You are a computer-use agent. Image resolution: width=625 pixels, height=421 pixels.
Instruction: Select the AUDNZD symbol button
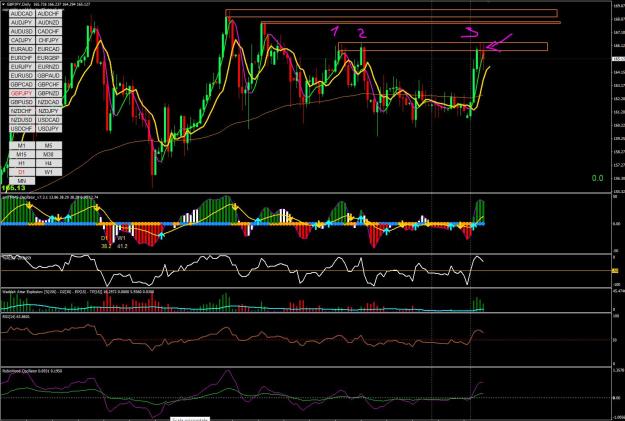pos(49,22)
